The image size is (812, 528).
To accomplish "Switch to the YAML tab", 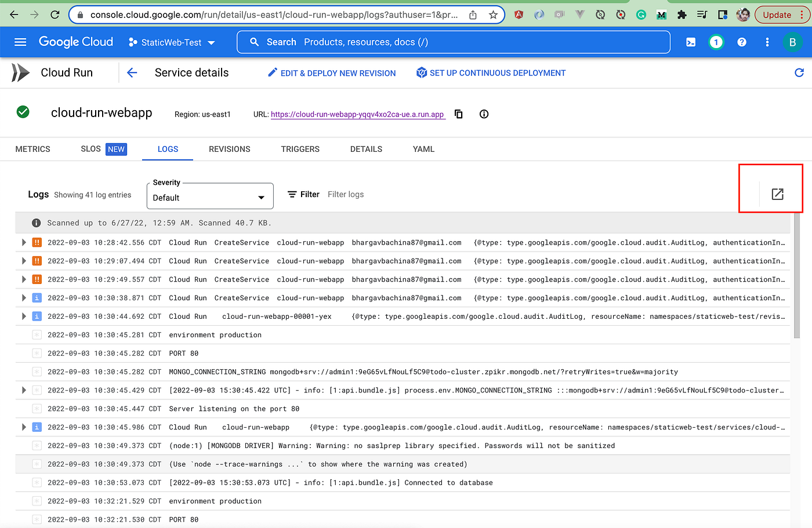I will point(423,149).
